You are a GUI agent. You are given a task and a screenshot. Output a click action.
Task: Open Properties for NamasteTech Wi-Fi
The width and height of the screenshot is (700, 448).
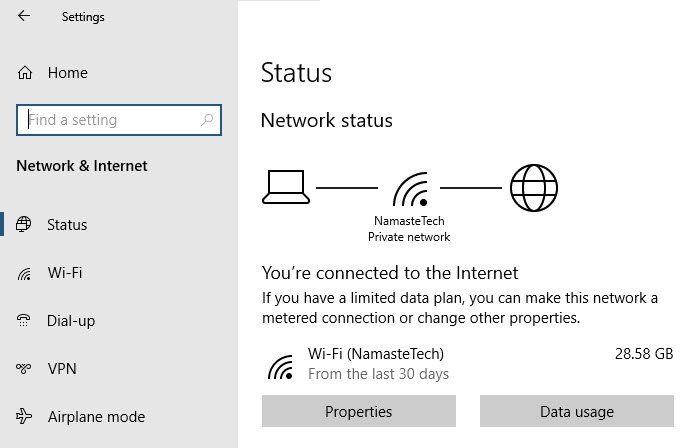[358, 411]
